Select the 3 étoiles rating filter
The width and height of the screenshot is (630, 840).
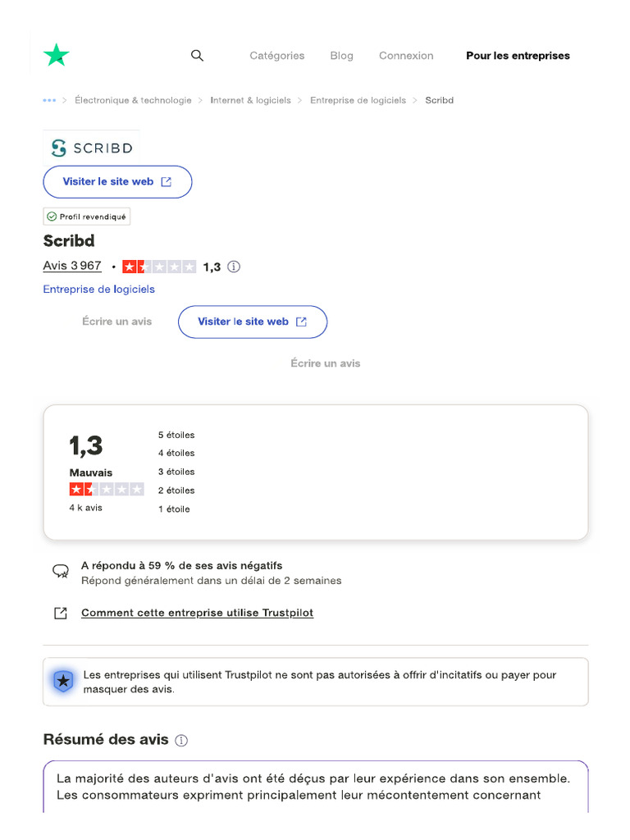point(176,472)
